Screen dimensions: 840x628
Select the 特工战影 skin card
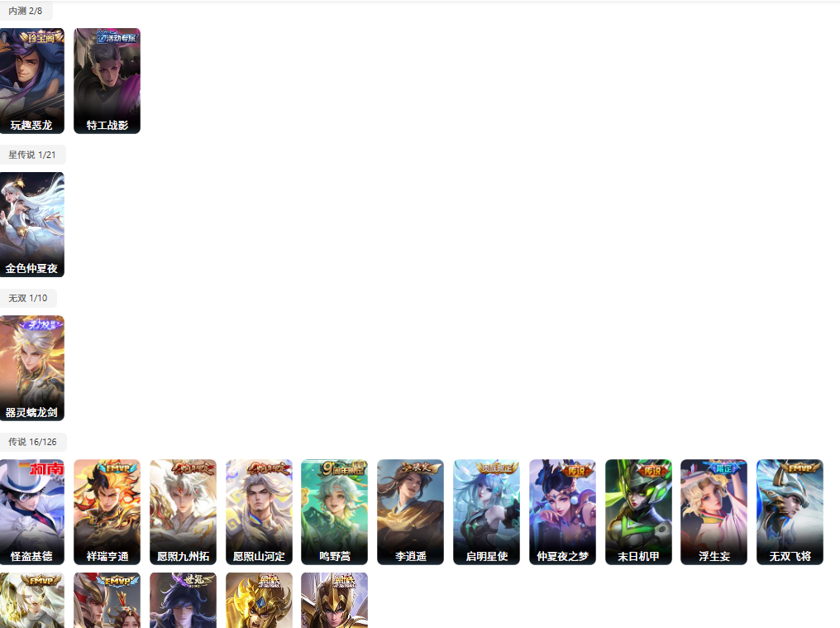pyautogui.click(x=107, y=81)
